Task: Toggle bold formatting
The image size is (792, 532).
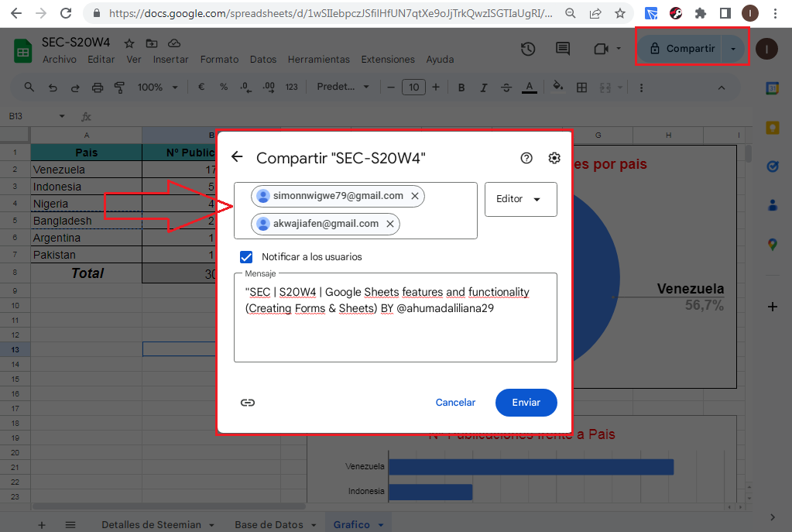Action: [461, 88]
